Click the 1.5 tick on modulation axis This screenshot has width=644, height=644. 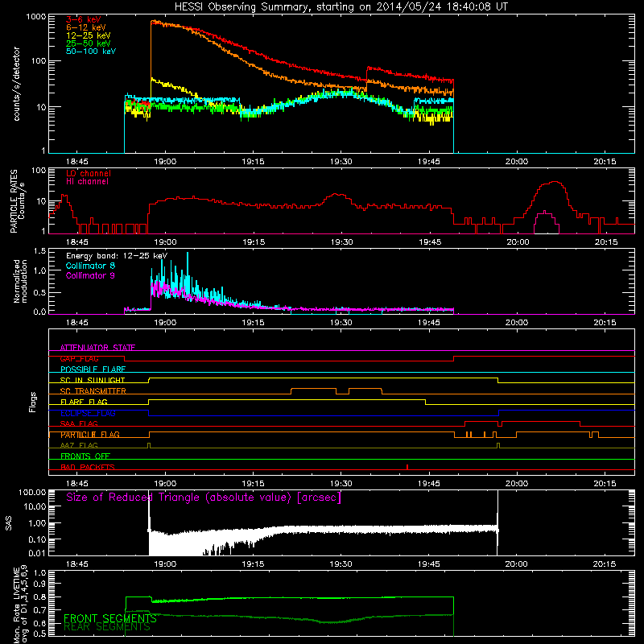pos(39,251)
